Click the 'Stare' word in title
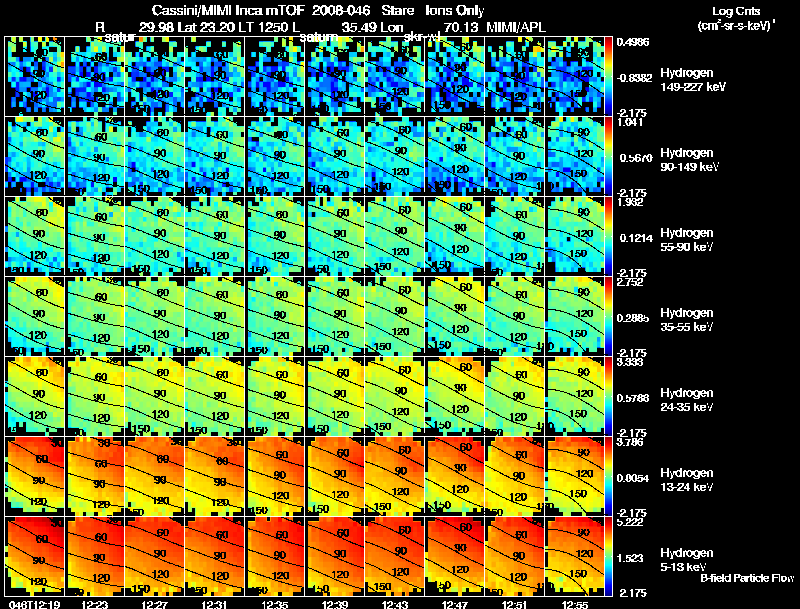The width and height of the screenshot is (800, 609). (x=397, y=11)
